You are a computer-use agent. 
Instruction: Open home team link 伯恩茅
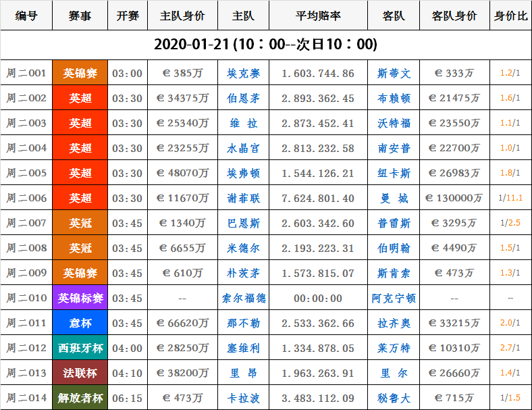pyautogui.click(x=243, y=98)
